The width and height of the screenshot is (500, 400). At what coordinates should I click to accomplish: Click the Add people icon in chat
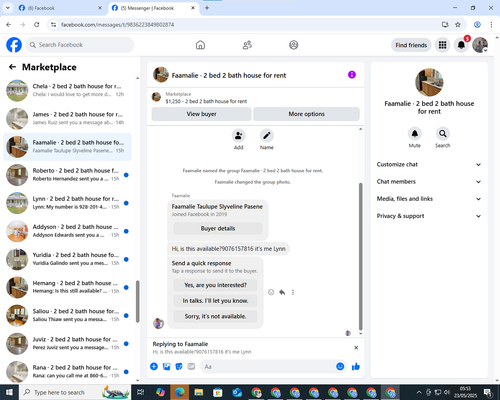239,136
